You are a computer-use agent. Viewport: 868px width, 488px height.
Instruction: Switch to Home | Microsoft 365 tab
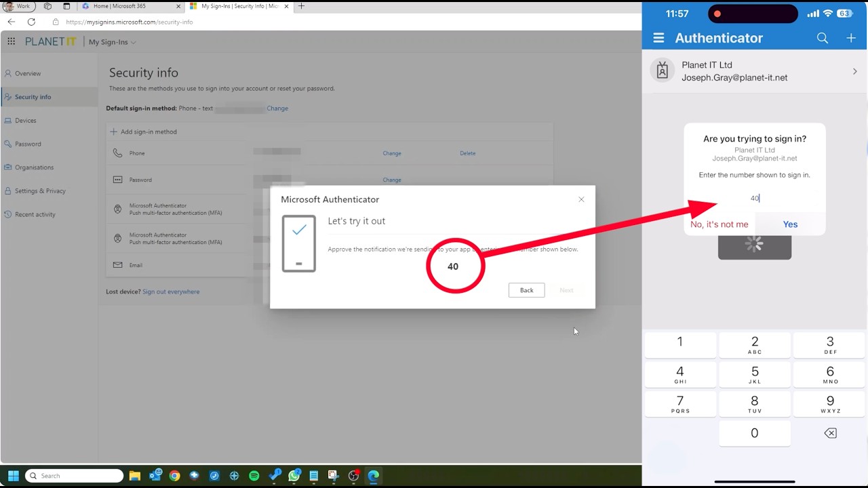(132, 6)
